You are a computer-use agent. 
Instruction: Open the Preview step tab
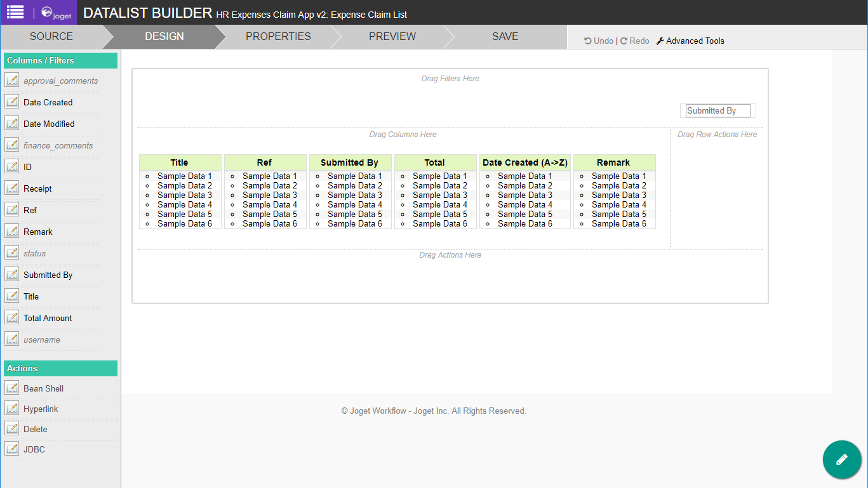pos(392,37)
